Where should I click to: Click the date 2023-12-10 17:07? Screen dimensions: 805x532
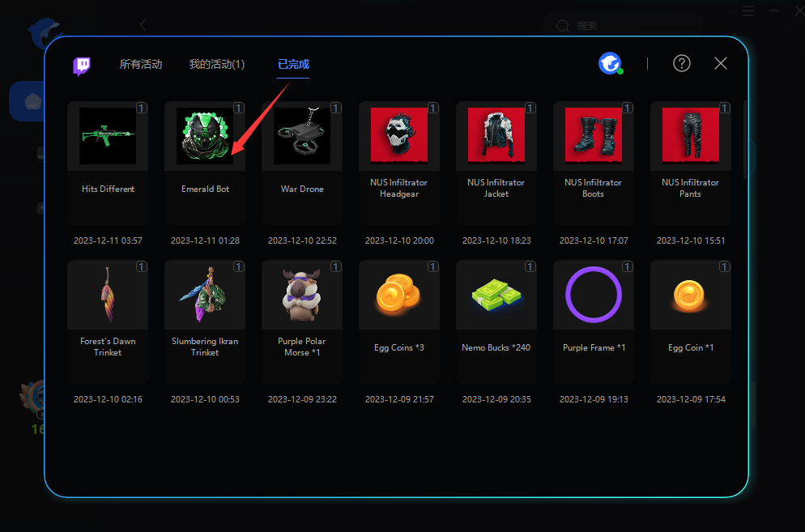pyautogui.click(x=594, y=240)
